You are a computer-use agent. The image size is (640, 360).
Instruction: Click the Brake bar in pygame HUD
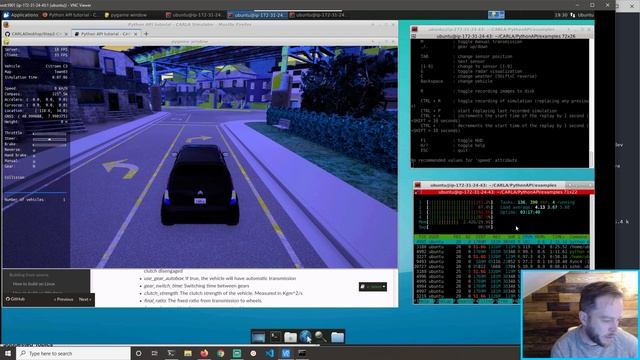point(49,144)
